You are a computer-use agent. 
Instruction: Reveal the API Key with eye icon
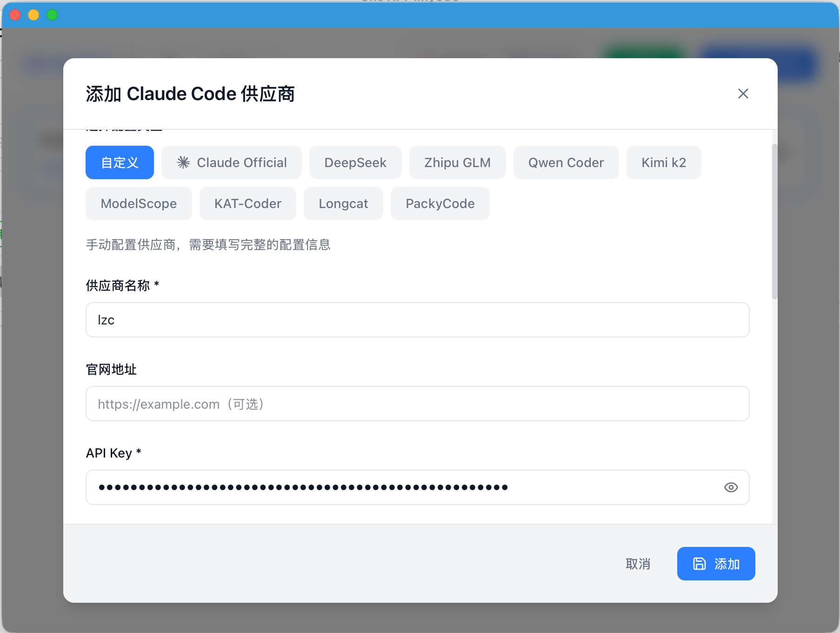coord(731,487)
